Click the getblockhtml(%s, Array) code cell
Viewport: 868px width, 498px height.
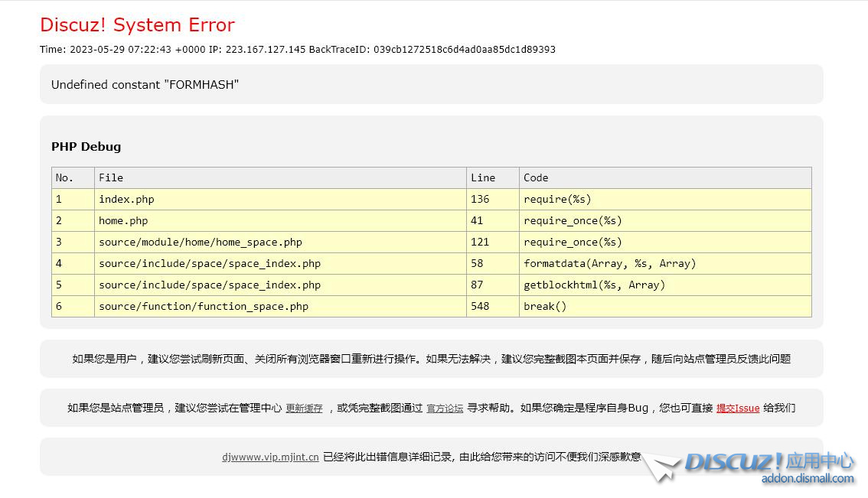[x=594, y=285]
